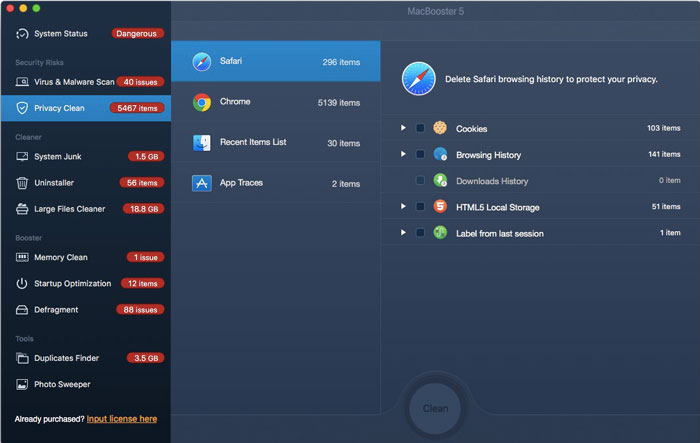This screenshot has height=443, width=700.
Task: Click the 141 items count
Action: click(664, 154)
